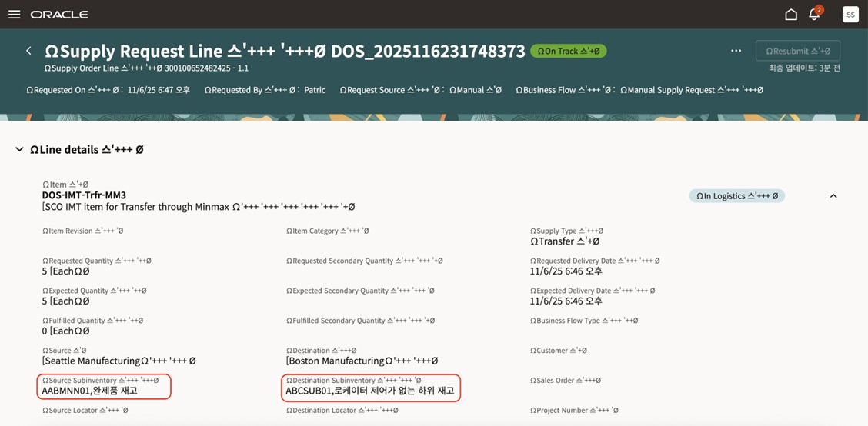The height and width of the screenshot is (426, 868).
Task: Go to the home page icon
Action: click(791, 15)
